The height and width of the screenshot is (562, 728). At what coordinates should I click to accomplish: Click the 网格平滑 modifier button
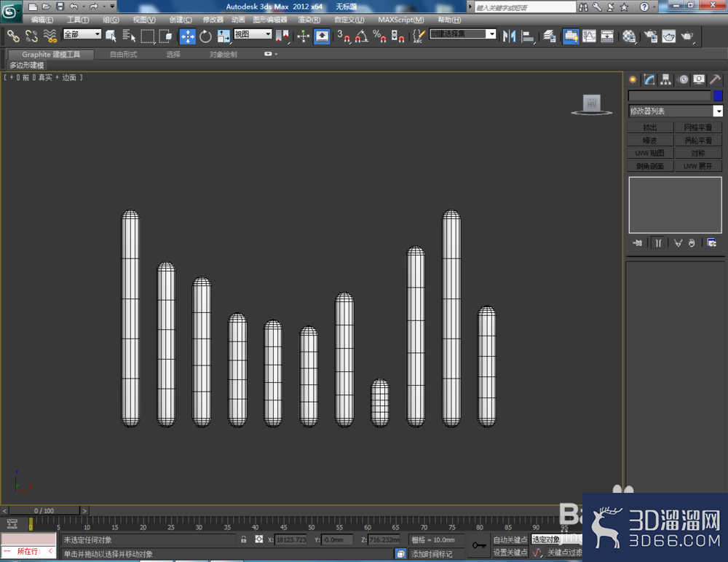698,127
